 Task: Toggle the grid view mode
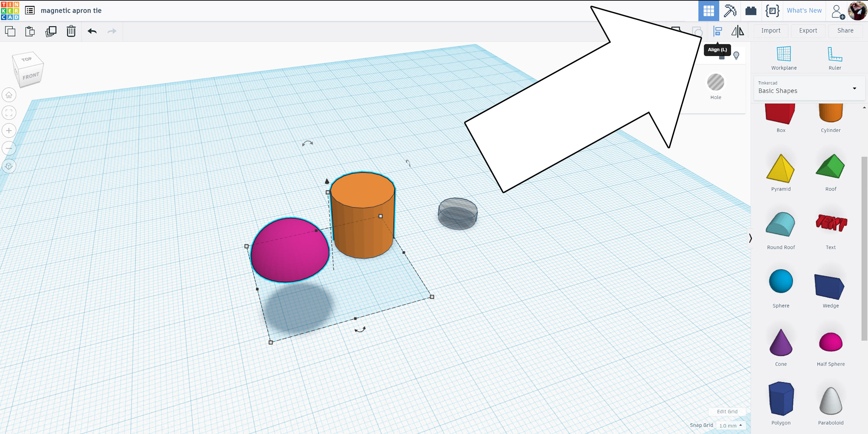coord(709,10)
